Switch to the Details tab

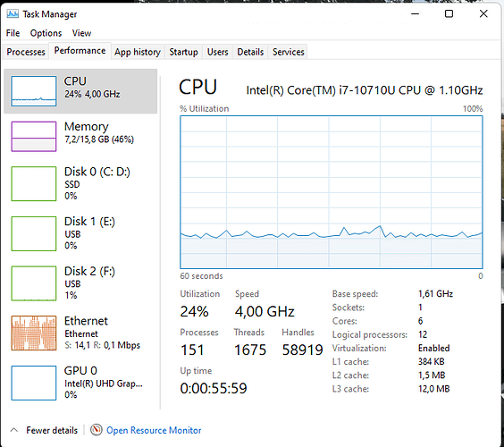pyautogui.click(x=250, y=52)
